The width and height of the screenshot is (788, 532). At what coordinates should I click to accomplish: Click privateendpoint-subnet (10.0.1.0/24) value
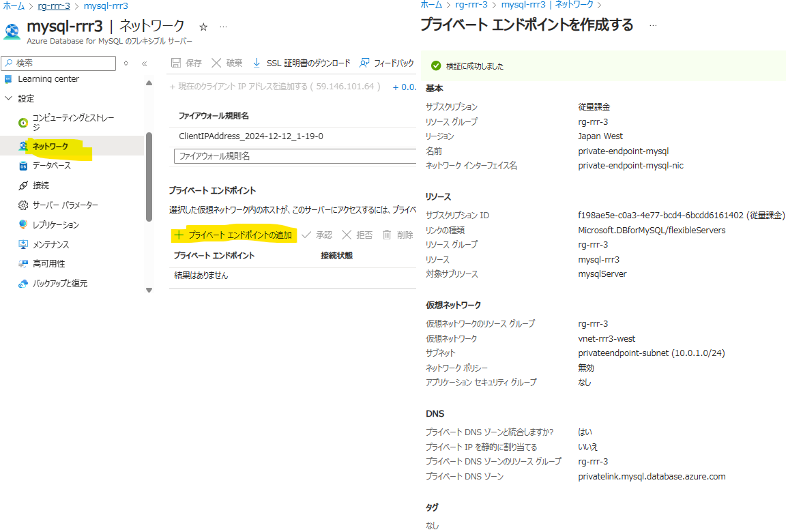click(652, 353)
